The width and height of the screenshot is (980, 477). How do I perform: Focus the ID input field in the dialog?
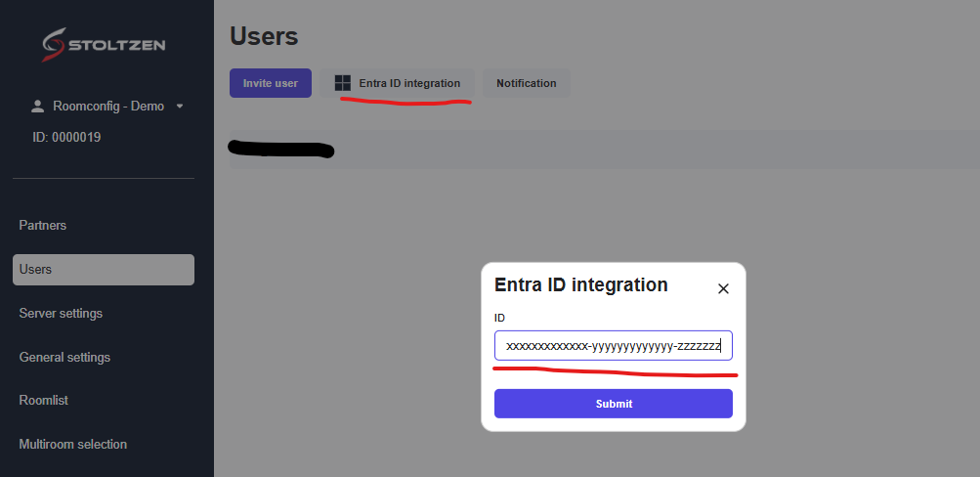tap(613, 346)
